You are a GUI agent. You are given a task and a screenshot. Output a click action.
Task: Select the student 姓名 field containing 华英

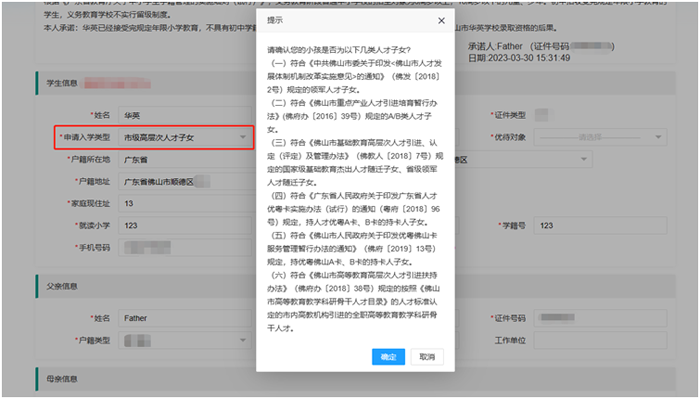(x=187, y=115)
